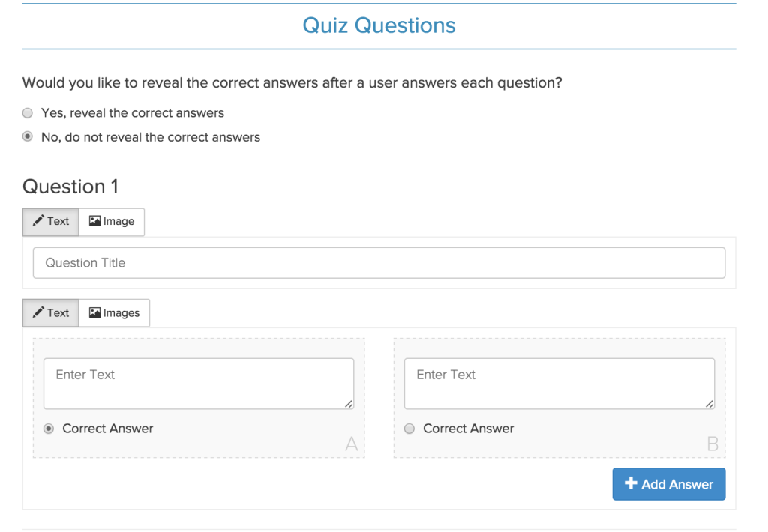
Task: Click the Enter Text box for answer B
Action: click(559, 384)
